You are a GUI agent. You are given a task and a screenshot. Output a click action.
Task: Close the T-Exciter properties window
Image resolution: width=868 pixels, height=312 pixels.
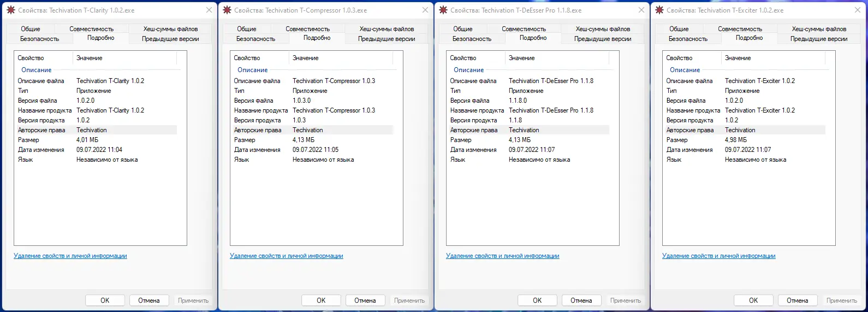pos(858,10)
